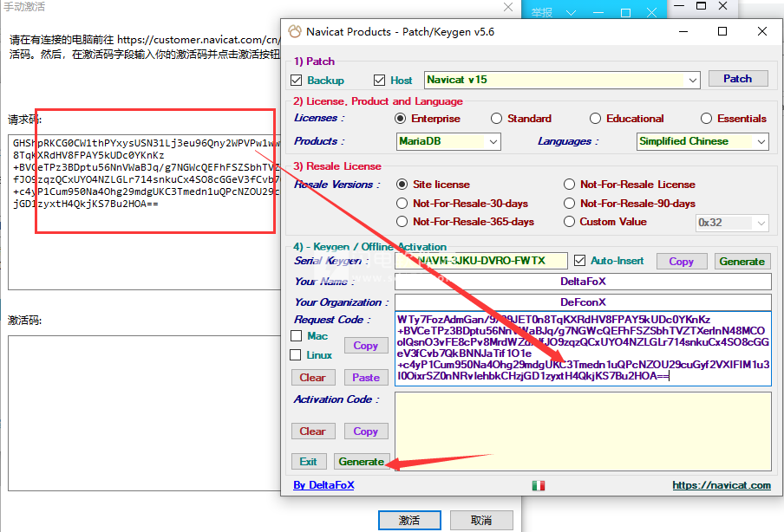This screenshot has height=532, width=784.
Task: Pick the Not-For-Resale-90-days option
Action: click(569, 204)
